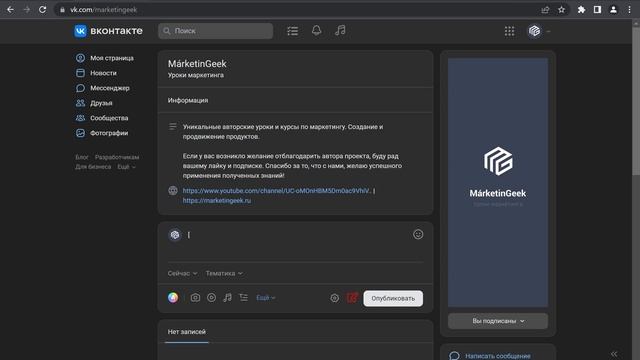This screenshot has height=360, width=640.
Task: Open the browser profile icon
Action: [613, 10]
